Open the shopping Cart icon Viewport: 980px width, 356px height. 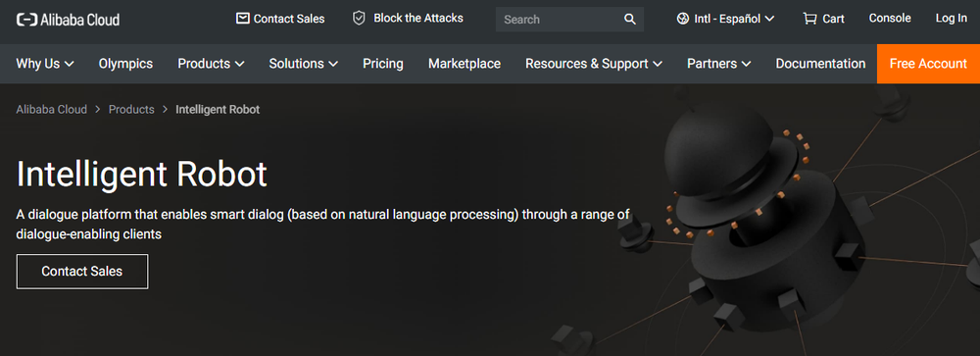tap(810, 19)
